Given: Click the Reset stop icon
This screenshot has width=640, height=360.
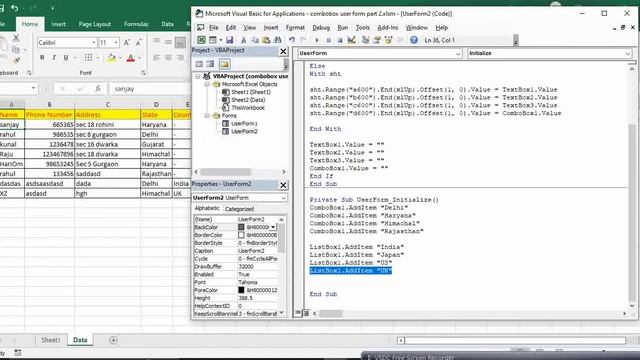Looking at the screenshot, I should [340, 40].
